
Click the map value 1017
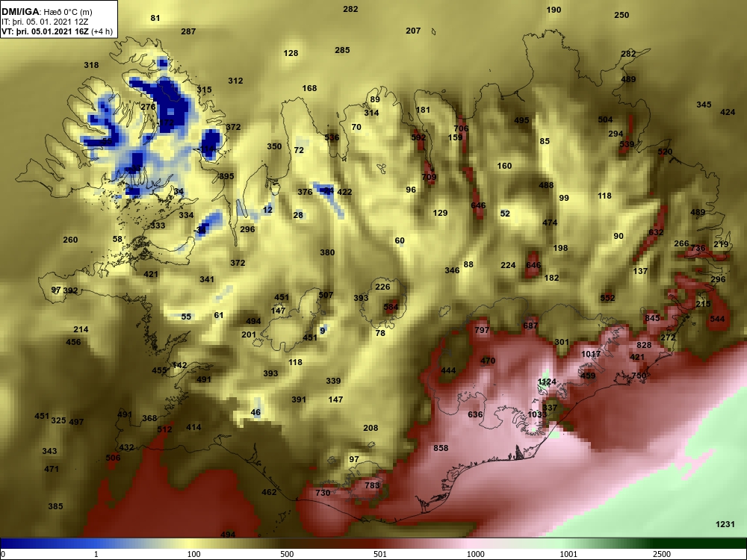(x=591, y=354)
